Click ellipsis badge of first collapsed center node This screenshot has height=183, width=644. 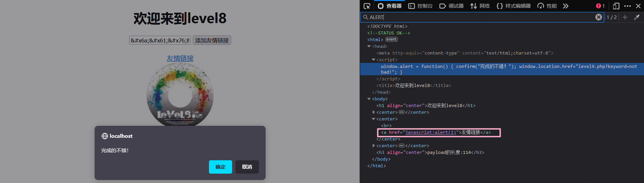[401, 112]
